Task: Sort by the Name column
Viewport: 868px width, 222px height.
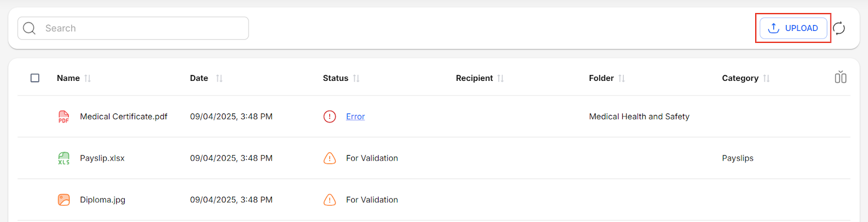Action: [87, 78]
